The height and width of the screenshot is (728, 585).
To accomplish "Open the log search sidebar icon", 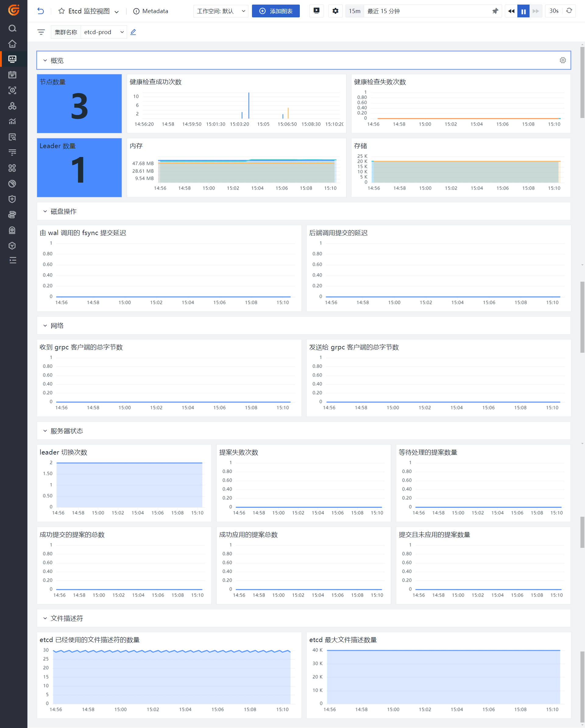I will pos(12,137).
